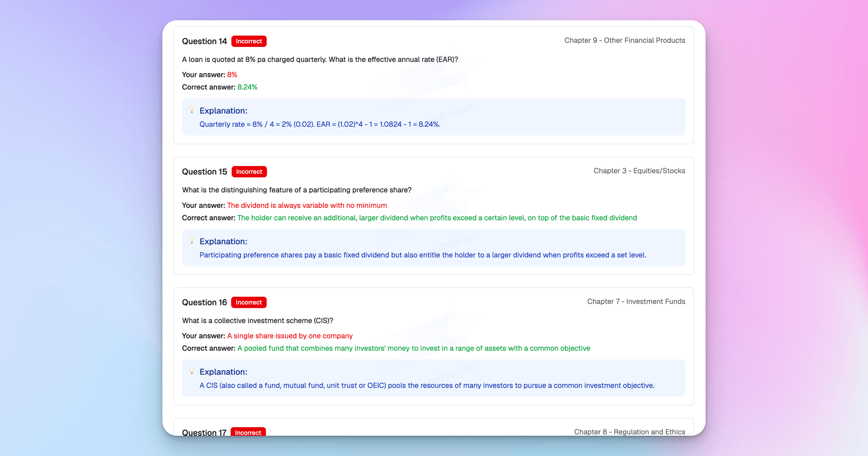Click the Incorrect badge on Question 17

point(248,432)
